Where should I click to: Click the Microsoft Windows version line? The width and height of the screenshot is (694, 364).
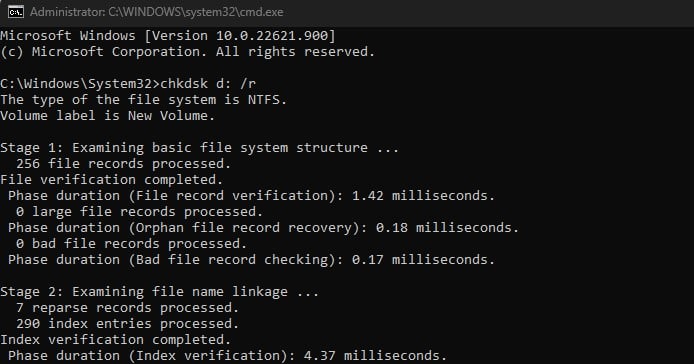coord(168,35)
